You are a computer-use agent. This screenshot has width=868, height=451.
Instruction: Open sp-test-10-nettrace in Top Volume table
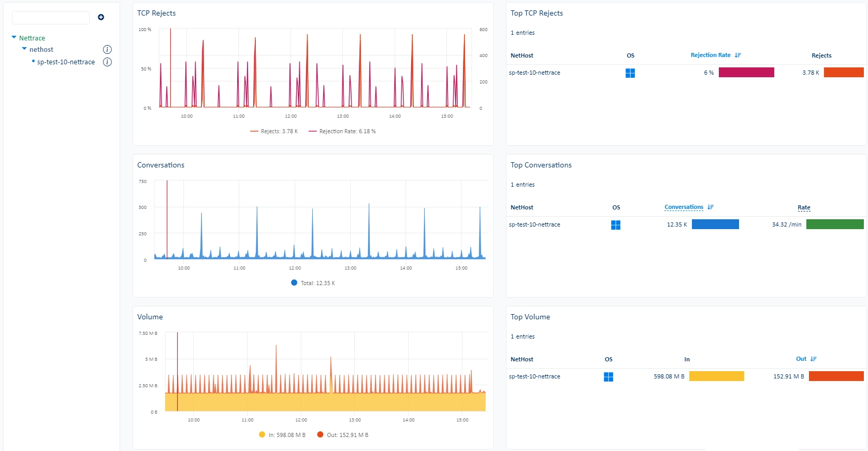(534, 376)
